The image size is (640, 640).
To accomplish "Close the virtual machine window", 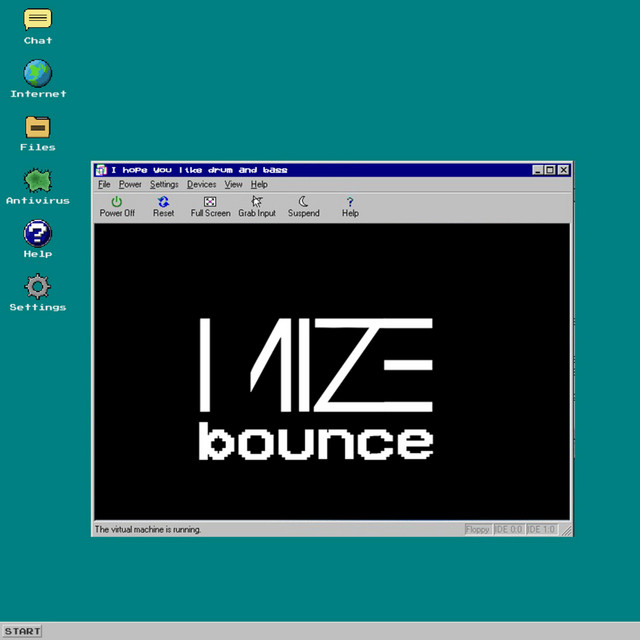I will tap(564, 170).
